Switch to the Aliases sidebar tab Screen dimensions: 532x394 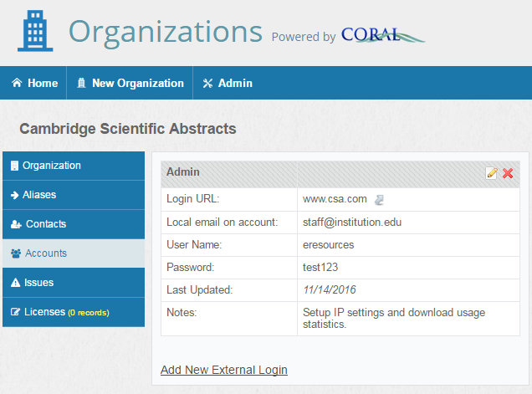74,195
